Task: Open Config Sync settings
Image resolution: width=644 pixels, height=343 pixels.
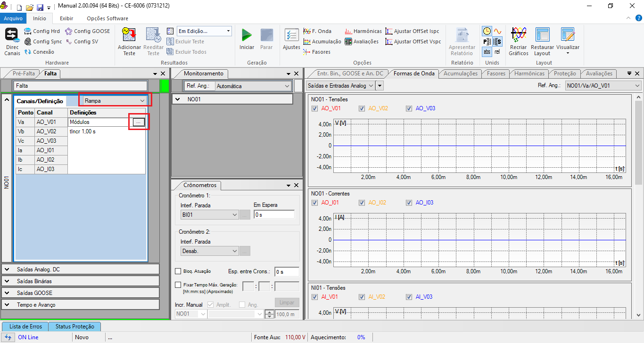Action: (43, 41)
